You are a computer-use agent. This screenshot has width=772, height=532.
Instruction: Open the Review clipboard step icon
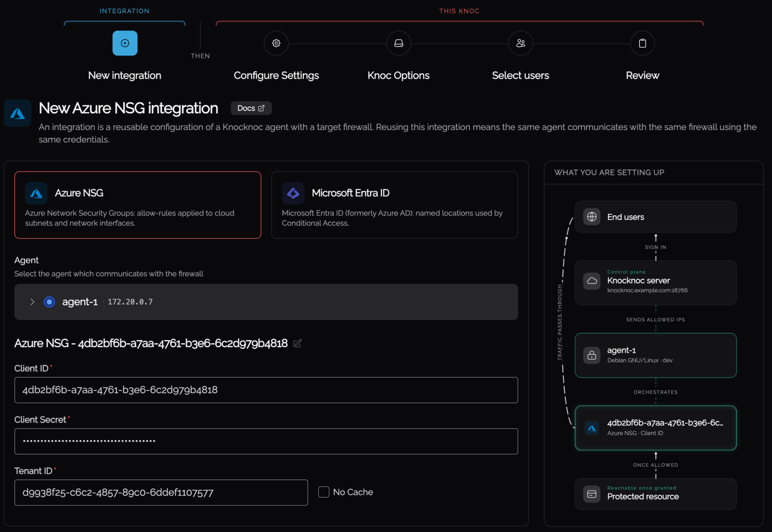tap(642, 43)
